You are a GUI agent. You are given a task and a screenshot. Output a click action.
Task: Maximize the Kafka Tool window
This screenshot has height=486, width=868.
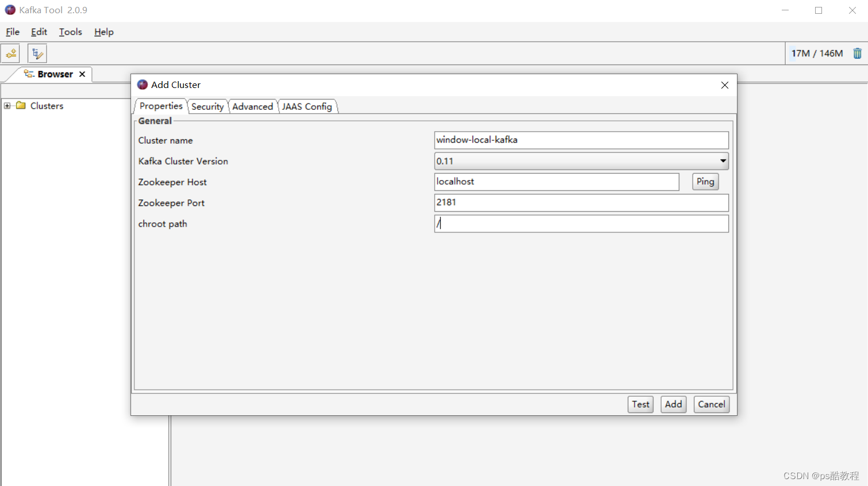pos(819,10)
